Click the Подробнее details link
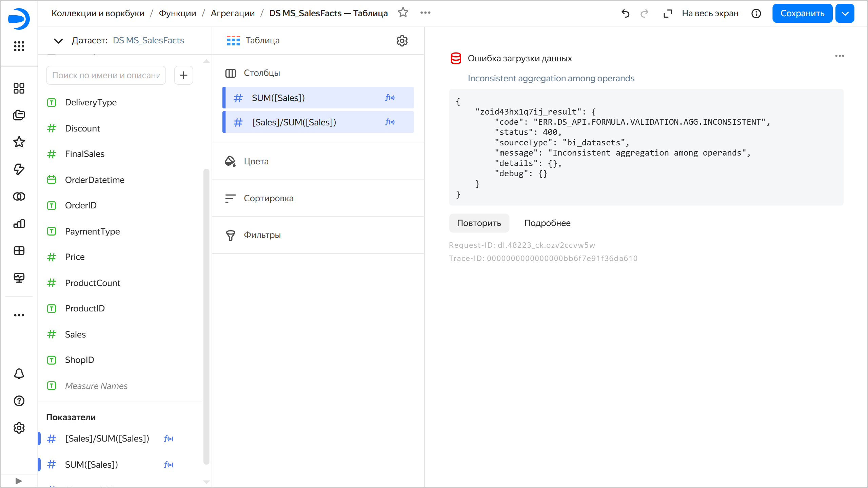The height and width of the screenshot is (488, 868). pos(547,223)
